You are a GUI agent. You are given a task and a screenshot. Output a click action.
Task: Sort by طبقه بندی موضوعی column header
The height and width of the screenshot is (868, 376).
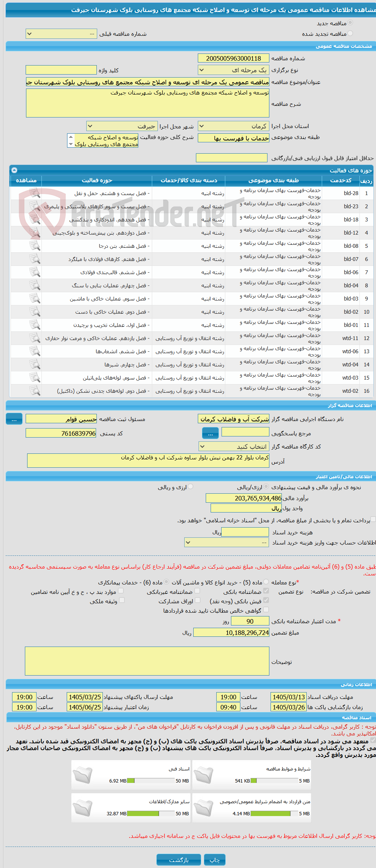[x=274, y=180]
